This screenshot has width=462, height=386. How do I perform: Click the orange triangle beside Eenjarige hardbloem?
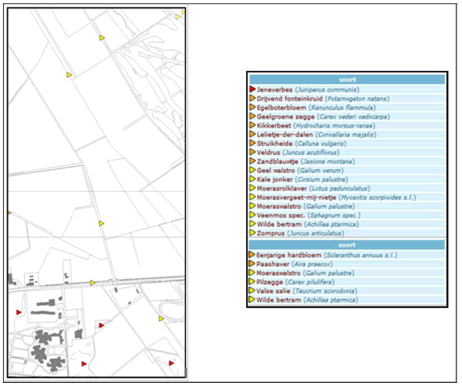252,255
